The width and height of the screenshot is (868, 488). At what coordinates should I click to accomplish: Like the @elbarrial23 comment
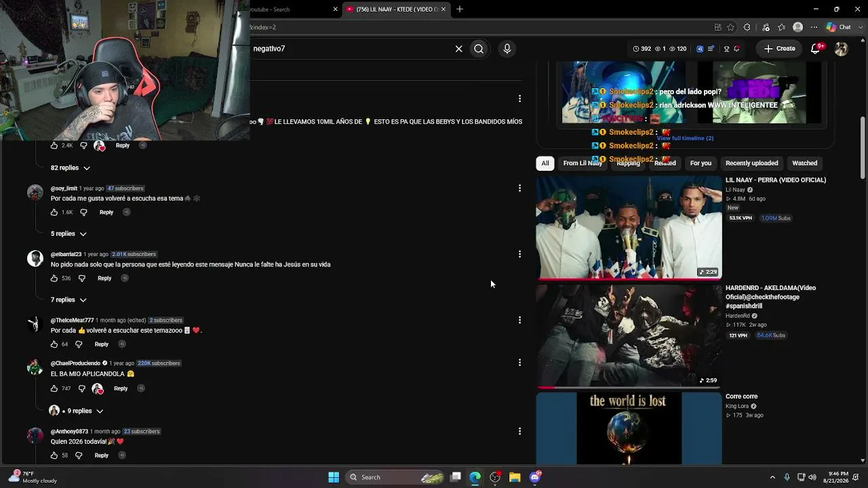click(54, 279)
